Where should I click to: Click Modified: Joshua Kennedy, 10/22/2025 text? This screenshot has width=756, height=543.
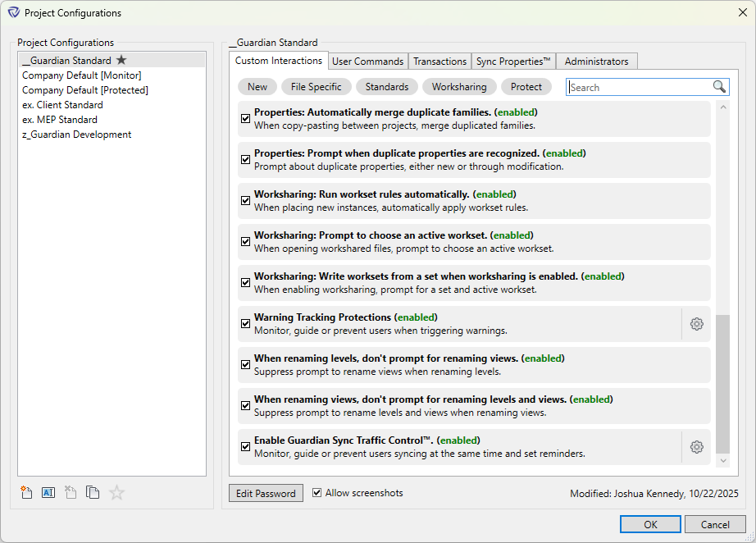(654, 493)
